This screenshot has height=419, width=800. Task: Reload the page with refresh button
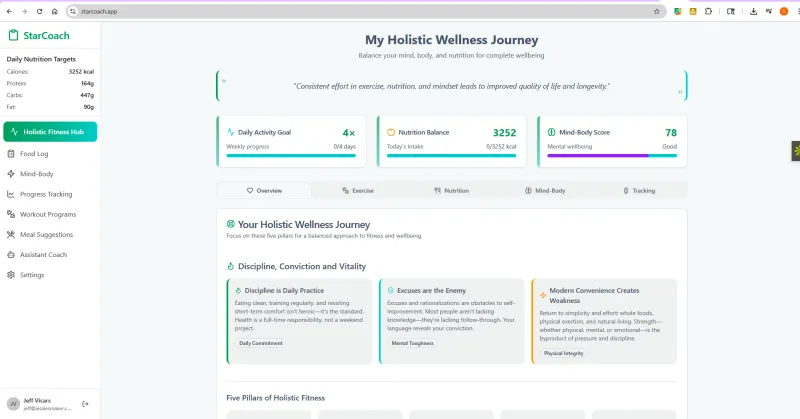click(39, 11)
